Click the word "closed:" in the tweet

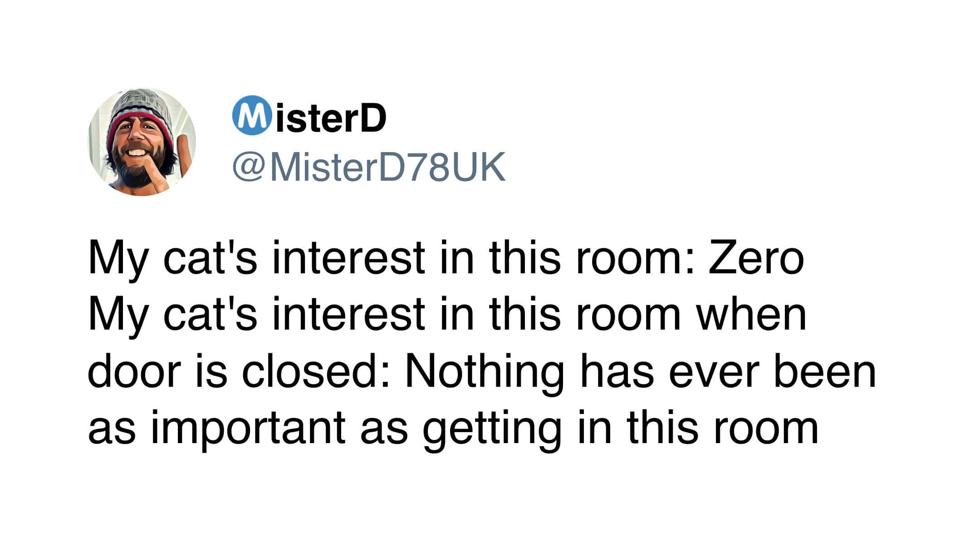[x=315, y=372]
